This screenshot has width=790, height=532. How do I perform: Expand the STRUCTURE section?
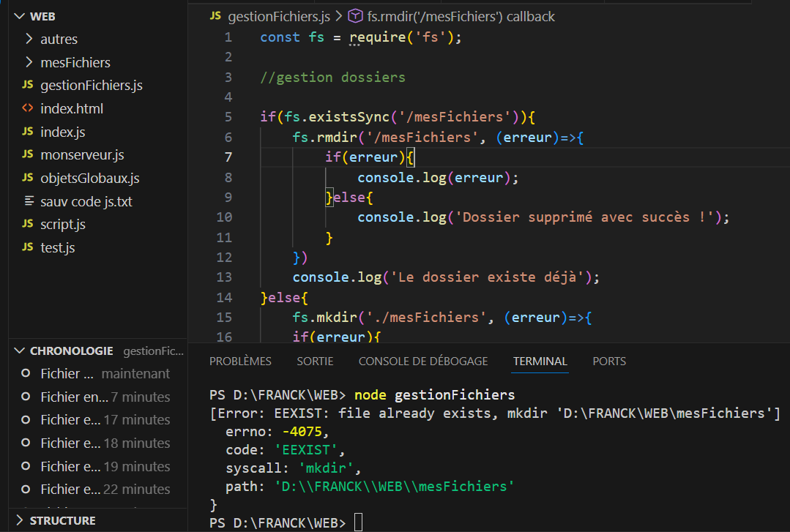click(x=18, y=521)
